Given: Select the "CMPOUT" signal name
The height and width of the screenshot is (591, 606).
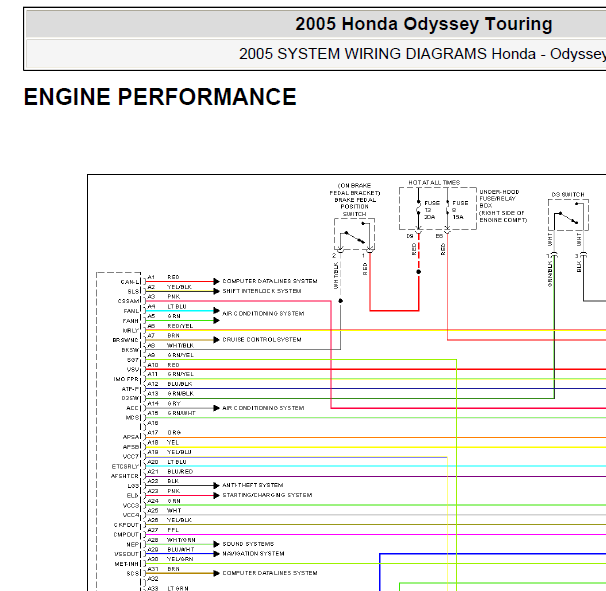Looking at the screenshot, I should click(126, 535).
